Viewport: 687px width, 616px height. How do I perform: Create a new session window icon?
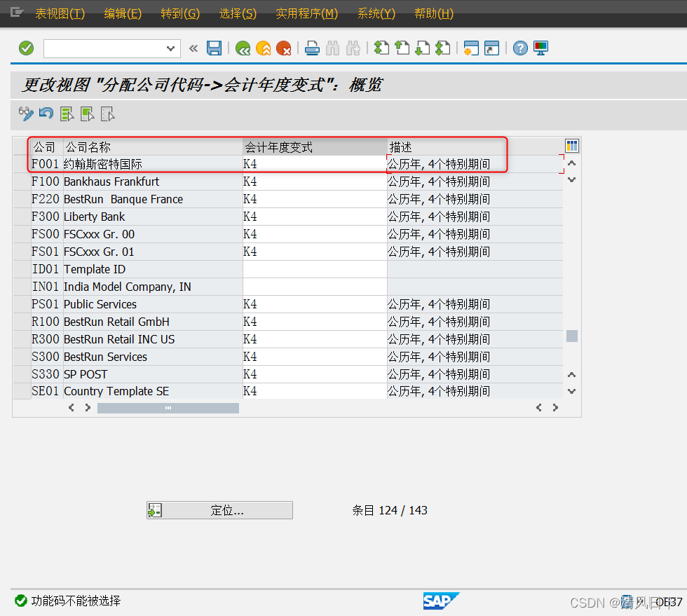click(x=471, y=48)
